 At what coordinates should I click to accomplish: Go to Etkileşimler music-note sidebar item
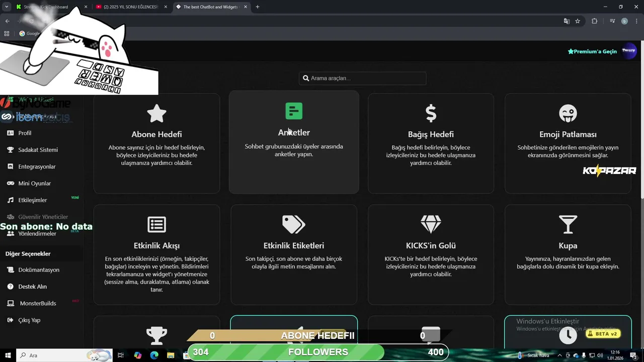[32, 200]
